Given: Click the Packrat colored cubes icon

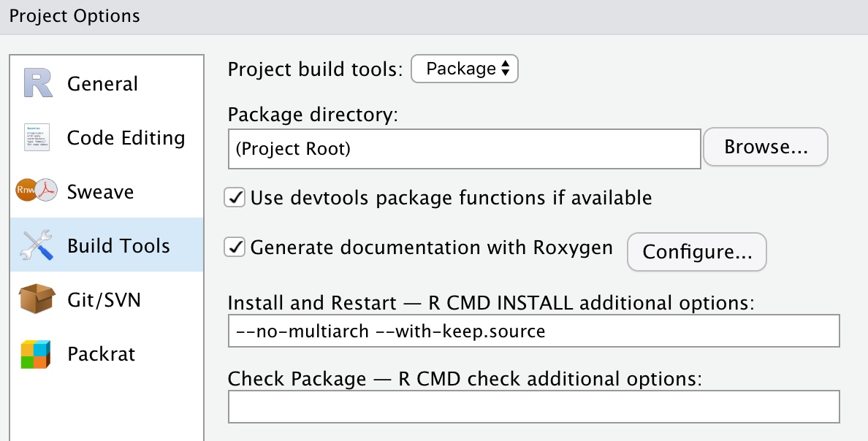Looking at the screenshot, I should click(x=37, y=354).
